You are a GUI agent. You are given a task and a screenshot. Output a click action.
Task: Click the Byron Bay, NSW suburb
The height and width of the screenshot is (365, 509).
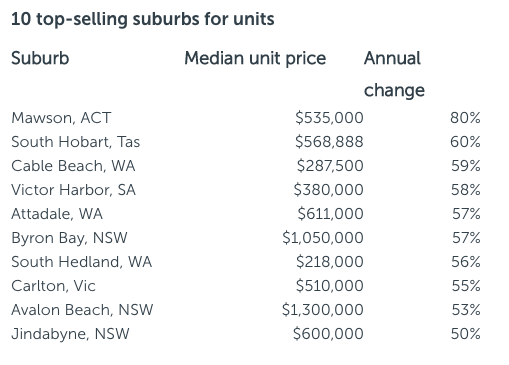pos(69,238)
